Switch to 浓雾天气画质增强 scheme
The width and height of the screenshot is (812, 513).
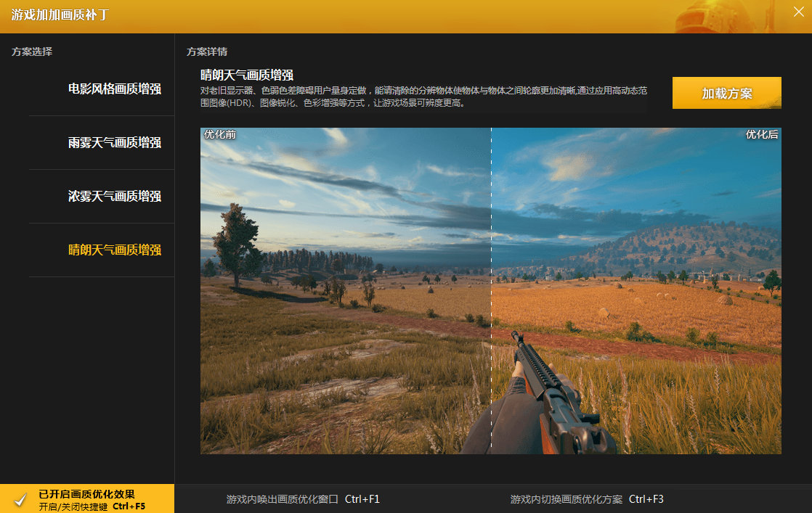click(114, 197)
